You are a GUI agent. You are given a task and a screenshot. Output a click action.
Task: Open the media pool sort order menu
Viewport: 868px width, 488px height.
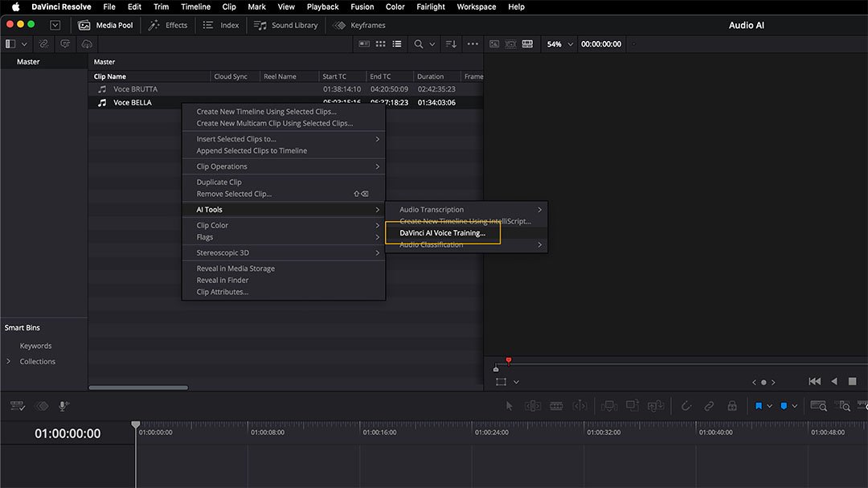(x=451, y=43)
